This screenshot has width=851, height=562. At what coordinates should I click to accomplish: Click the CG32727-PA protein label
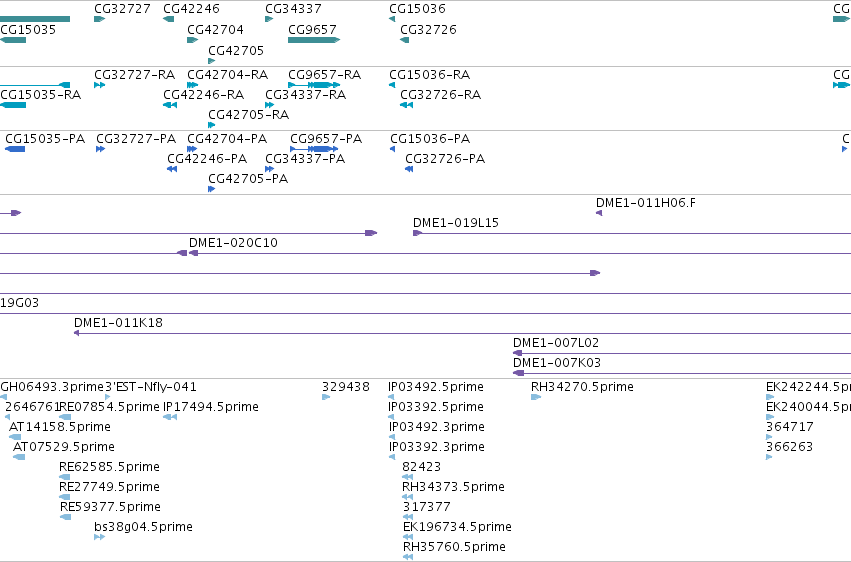pyautogui.click(x=136, y=138)
